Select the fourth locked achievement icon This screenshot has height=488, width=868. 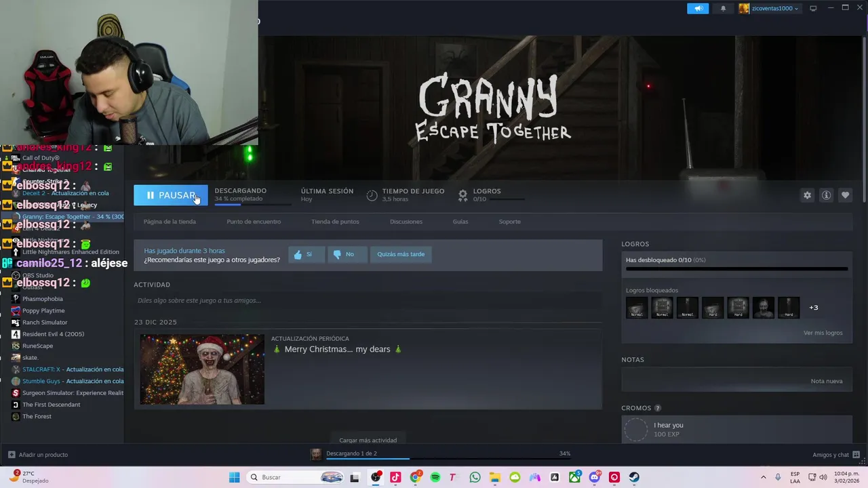click(x=713, y=308)
